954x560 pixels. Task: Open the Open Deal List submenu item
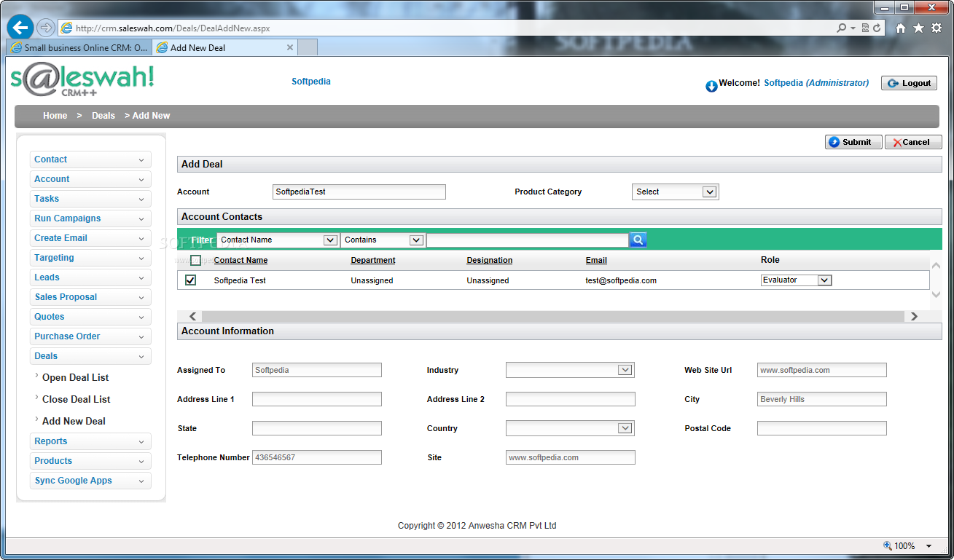(75, 377)
